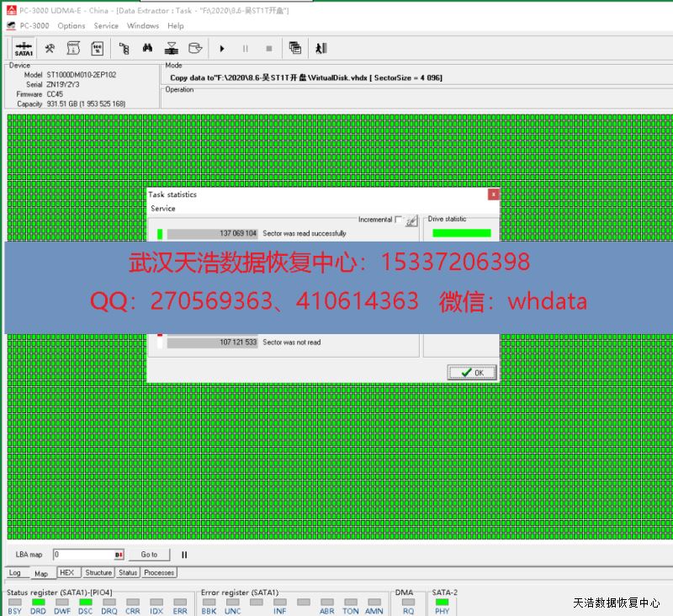Click the exit (running man) icon
The height and width of the screenshot is (616, 673).
click(x=321, y=49)
